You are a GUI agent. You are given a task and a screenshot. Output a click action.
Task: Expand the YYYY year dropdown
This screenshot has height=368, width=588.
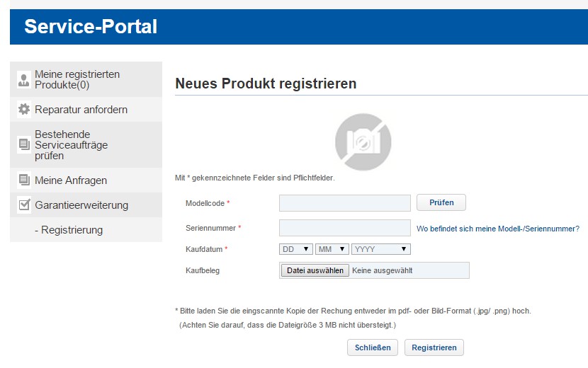pyautogui.click(x=380, y=249)
